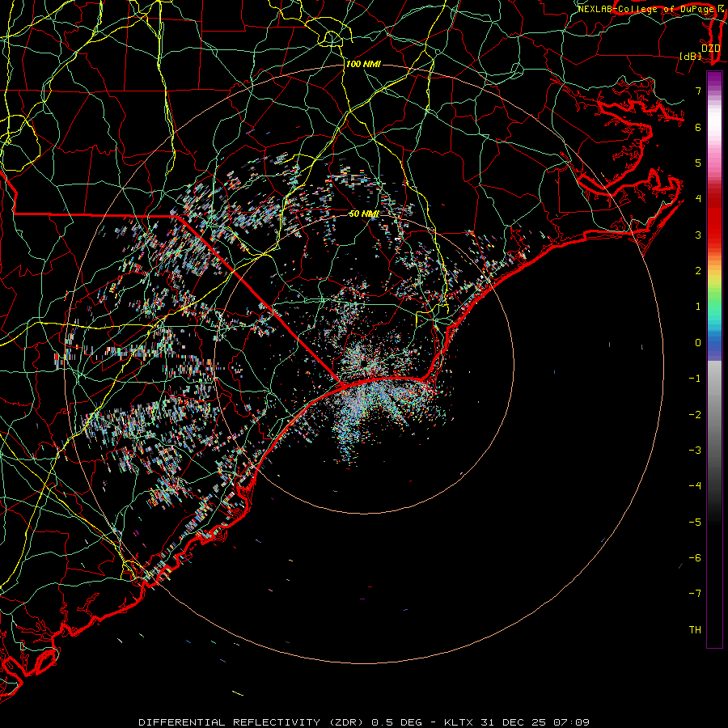The image size is (728, 728).
Task: Click the '-5' value on the dB scale
Action: (x=695, y=522)
